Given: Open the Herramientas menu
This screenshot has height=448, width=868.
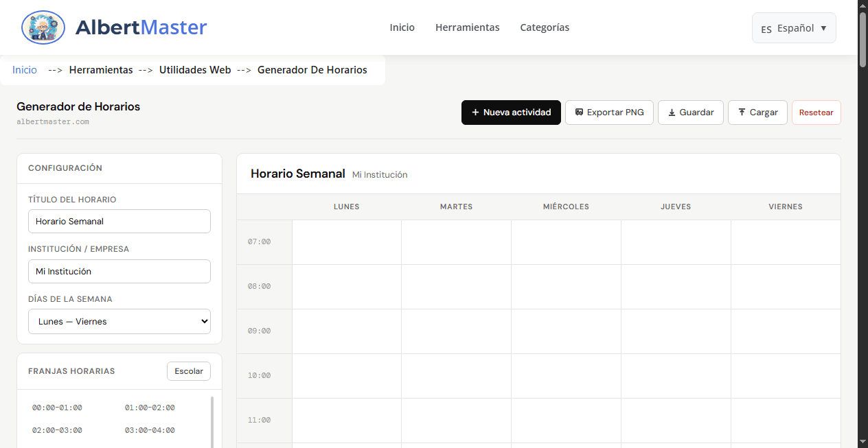Looking at the screenshot, I should tap(468, 27).
